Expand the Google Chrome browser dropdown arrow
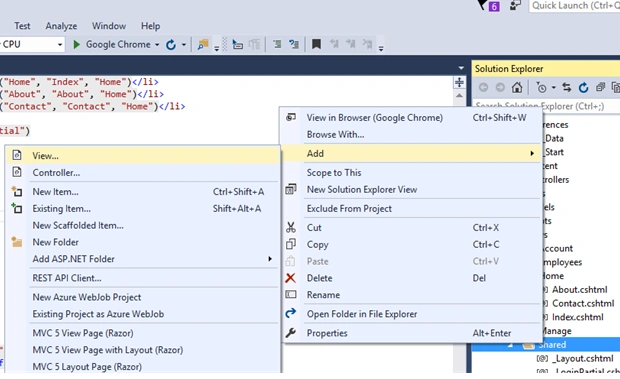The image size is (620, 379). pos(157,45)
